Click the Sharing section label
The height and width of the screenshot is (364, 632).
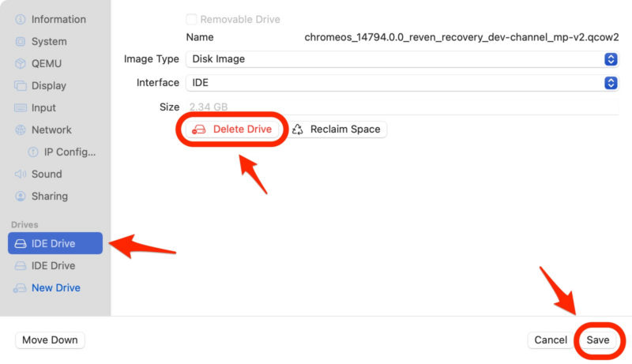(x=50, y=196)
